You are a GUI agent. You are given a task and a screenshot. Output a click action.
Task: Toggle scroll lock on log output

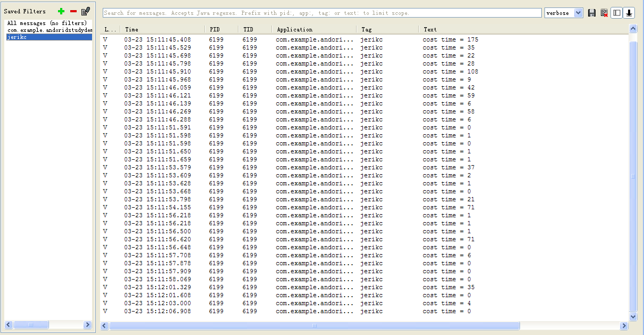(x=629, y=13)
